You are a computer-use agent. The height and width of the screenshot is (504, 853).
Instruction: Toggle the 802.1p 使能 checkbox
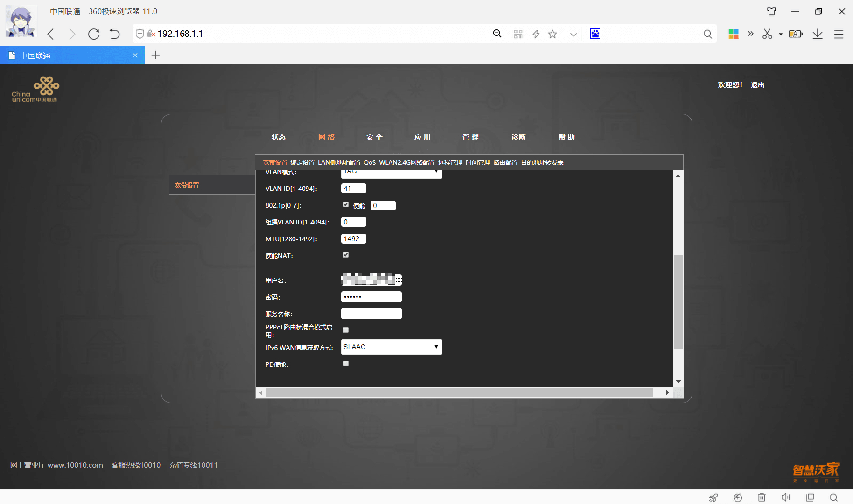tap(346, 204)
